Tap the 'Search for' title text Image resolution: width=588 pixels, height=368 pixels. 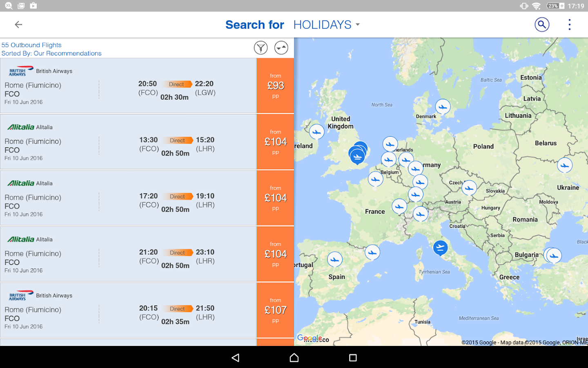pyautogui.click(x=255, y=25)
